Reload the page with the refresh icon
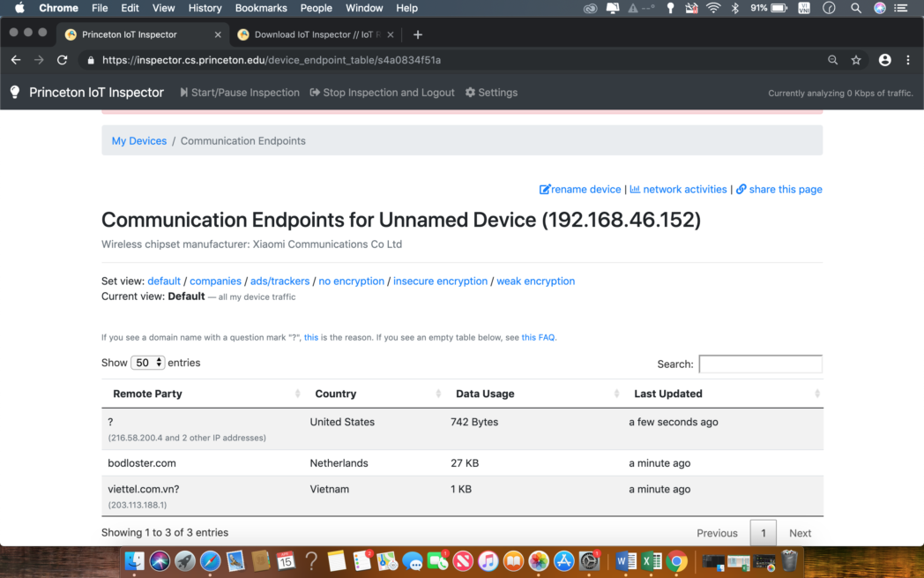The image size is (924, 578). [x=62, y=60]
